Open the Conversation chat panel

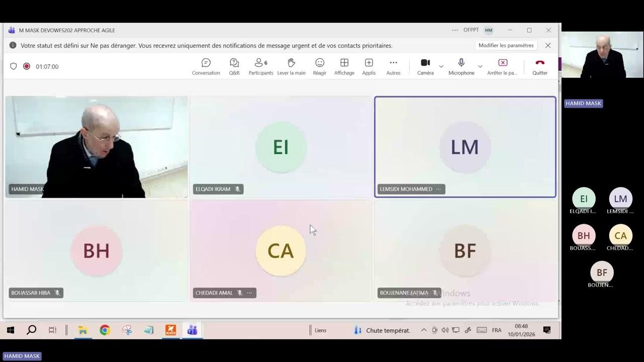coord(206,66)
